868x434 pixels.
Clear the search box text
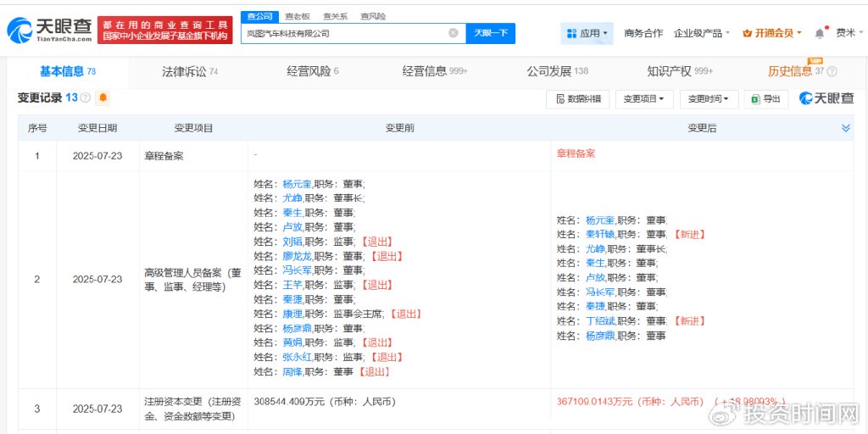[x=453, y=33]
